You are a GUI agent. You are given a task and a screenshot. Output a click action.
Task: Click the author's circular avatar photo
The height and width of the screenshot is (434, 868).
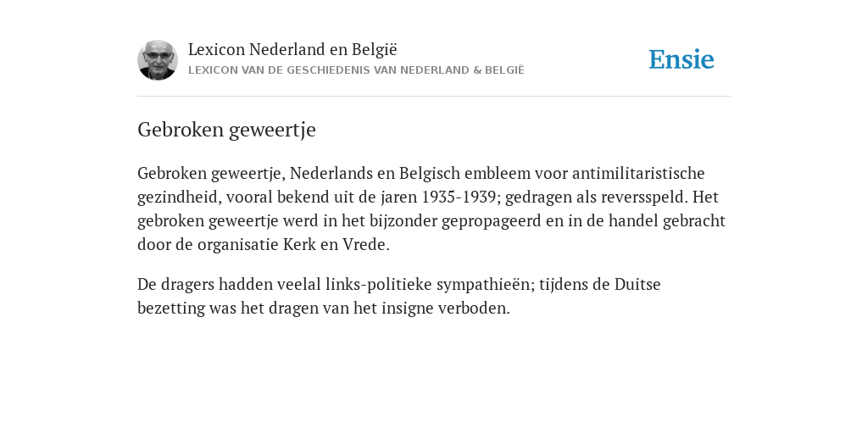[x=158, y=60]
